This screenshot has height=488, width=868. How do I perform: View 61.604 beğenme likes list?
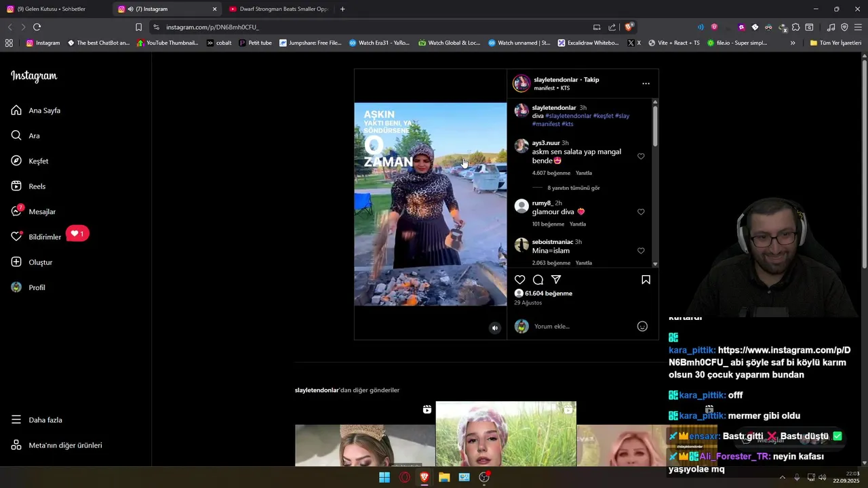549,293
